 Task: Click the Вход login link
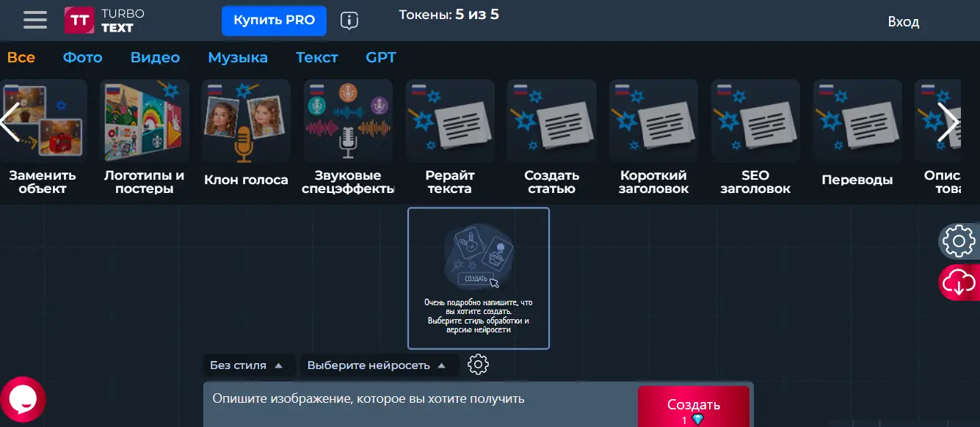click(x=903, y=22)
